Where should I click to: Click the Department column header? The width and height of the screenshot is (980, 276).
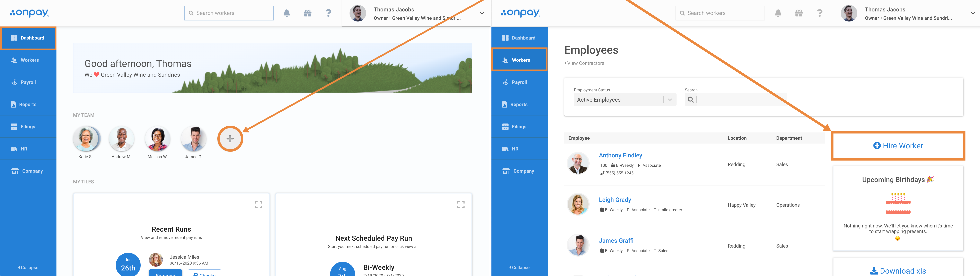(x=789, y=138)
